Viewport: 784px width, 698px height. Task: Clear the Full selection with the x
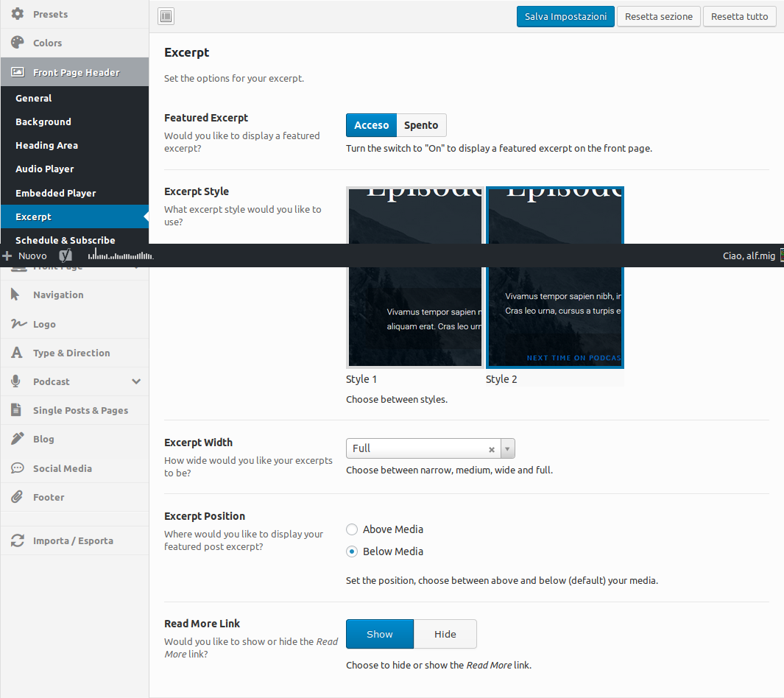[x=492, y=449]
